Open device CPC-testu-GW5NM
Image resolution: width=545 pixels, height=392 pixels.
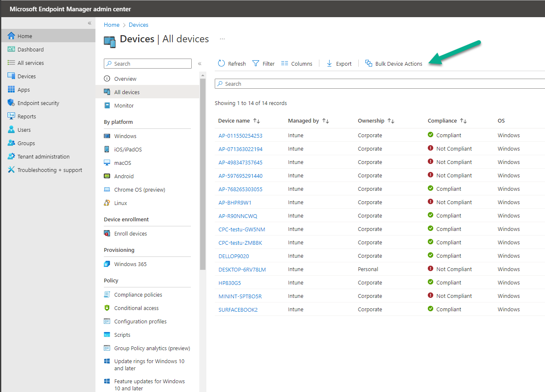tap(242, 229)
